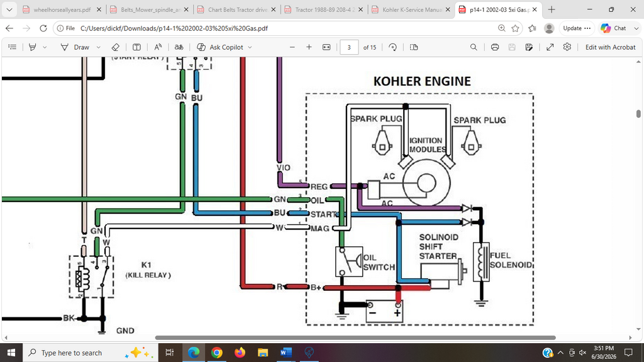Image resolution: width=644 pixels, height=362 pixels.
Task: Click the taskbar search box
Action: click(x=91, y=353)
